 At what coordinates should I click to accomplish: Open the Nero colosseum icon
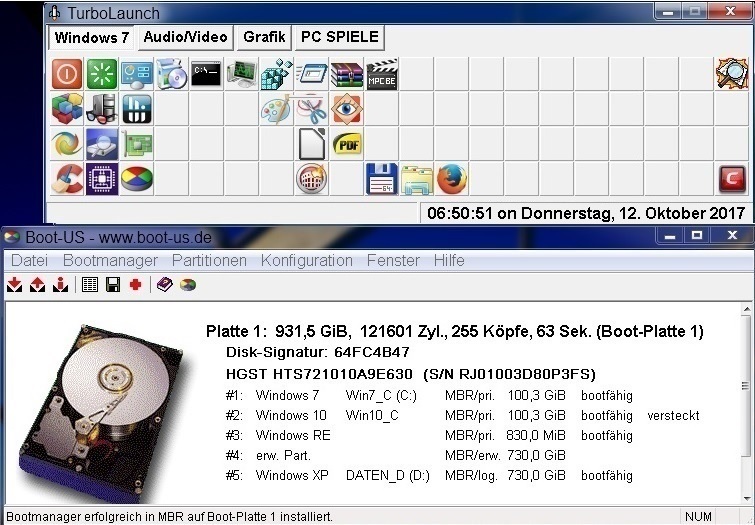[312, 179]
